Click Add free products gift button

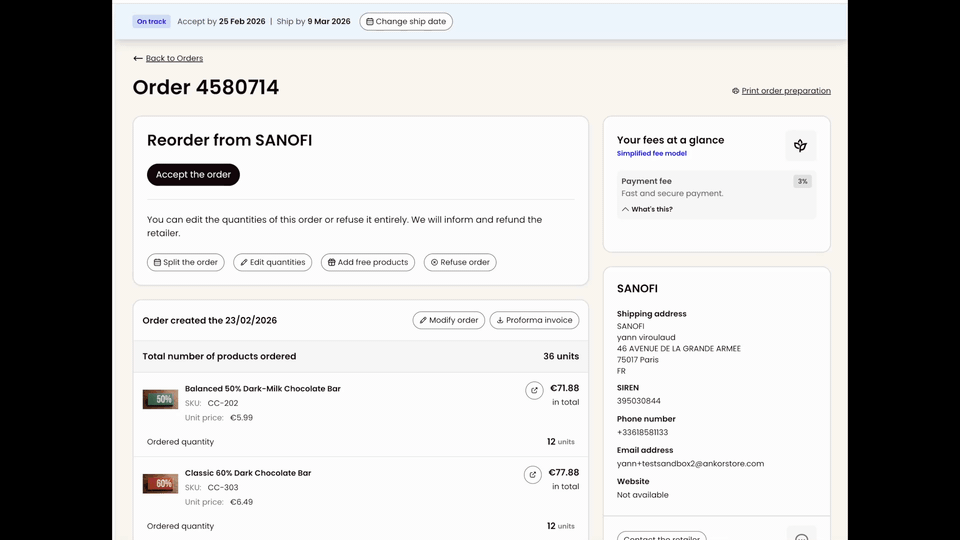click(368, 262)
